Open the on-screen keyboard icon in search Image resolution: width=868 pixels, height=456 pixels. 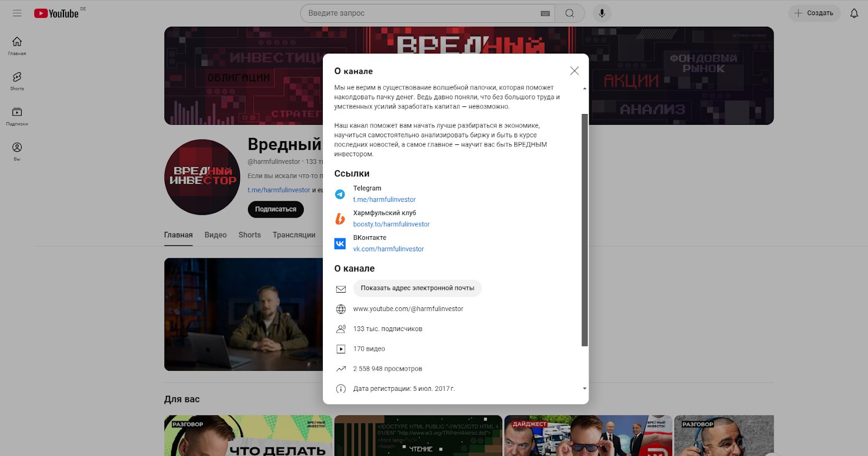pyautogui.click(x=545, y=14)
